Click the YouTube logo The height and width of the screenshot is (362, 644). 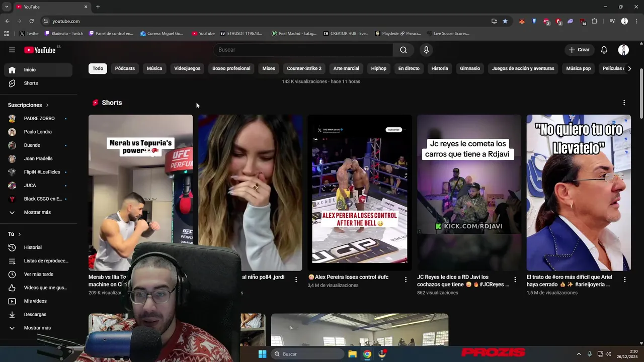[x=40, y=50]
